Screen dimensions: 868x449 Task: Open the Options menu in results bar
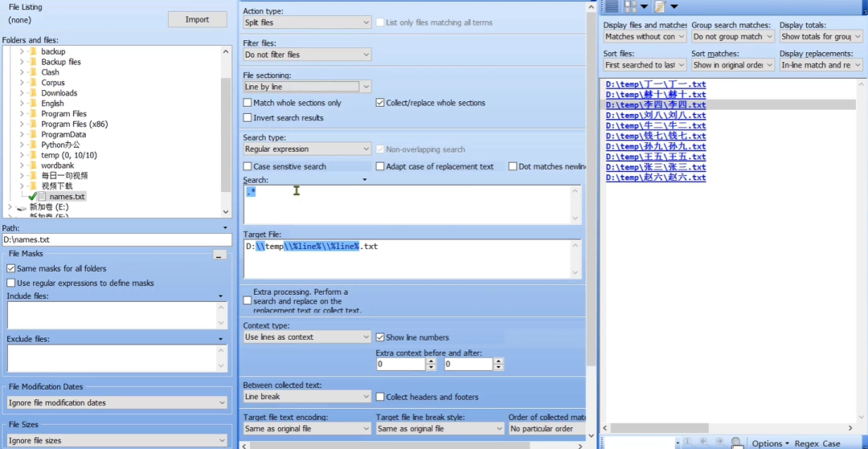click(x=770, y=443)
